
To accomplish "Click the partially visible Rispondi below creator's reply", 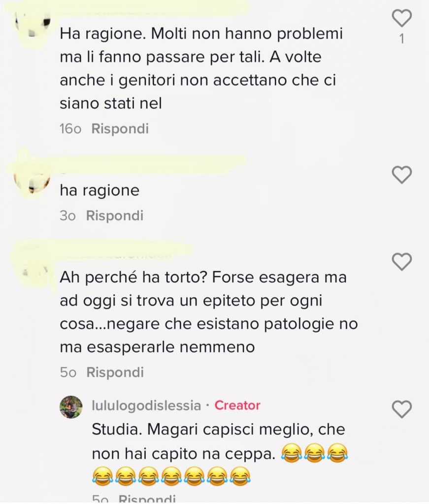I will 147,499.
